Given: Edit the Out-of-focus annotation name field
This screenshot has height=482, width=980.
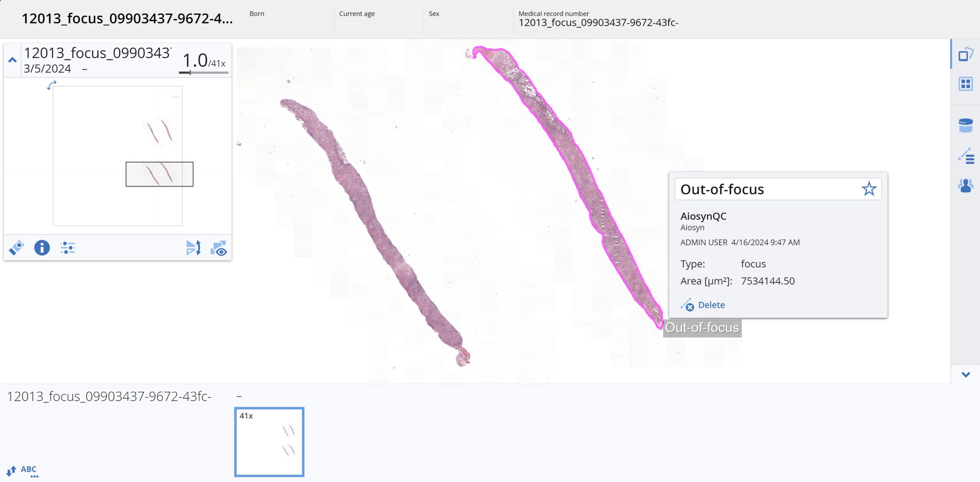Looking at the screenshot, I should tap(778, 189).
